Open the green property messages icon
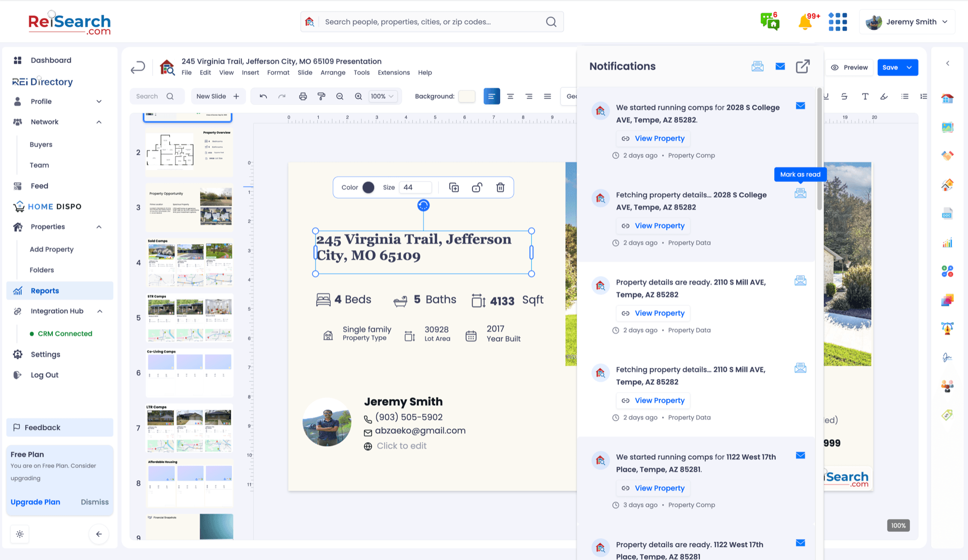The width and height of the screenshot is (968, 560). [770, 22]
